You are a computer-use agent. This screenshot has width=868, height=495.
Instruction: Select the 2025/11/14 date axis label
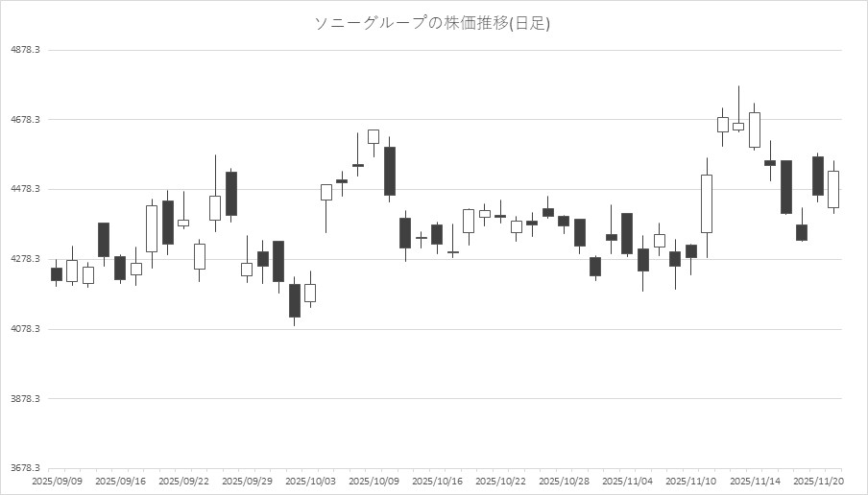click(x=754, y=481)
